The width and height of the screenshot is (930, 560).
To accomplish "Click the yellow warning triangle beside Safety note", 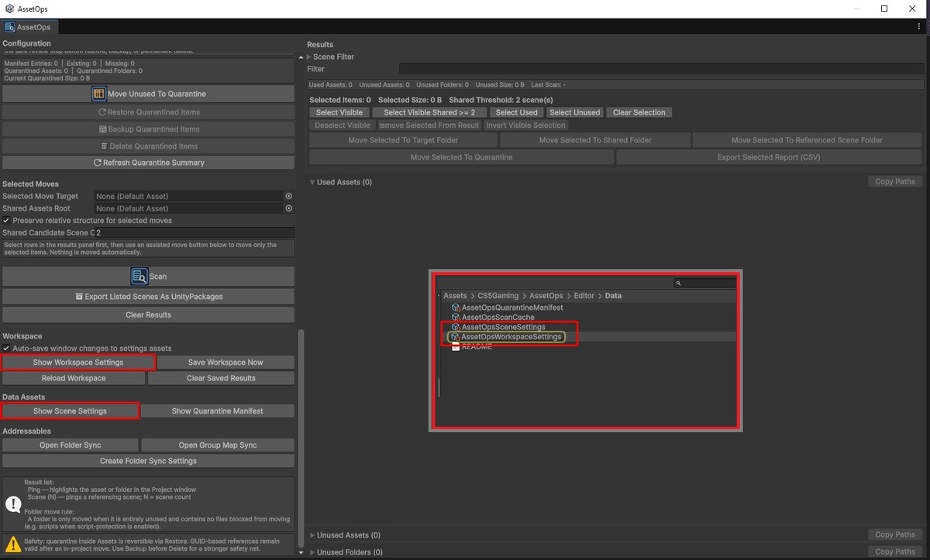I will pos(13,544).
